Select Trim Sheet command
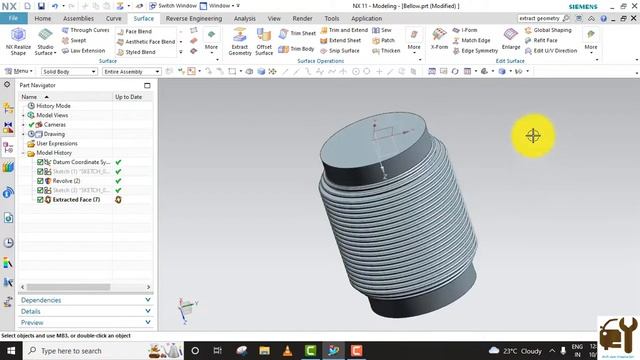Image resolution: width=640 pixels, height=360 pixels. (297, 33)
